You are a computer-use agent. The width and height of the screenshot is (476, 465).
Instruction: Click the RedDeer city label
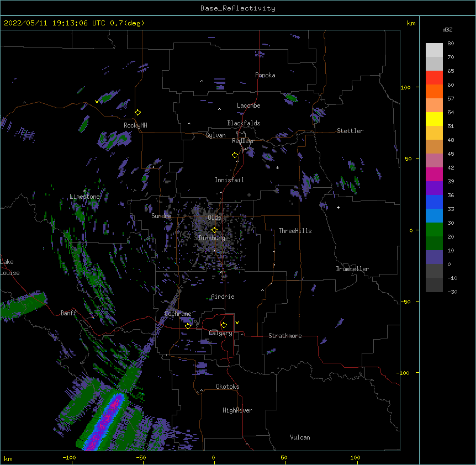(x=244, y=141)
